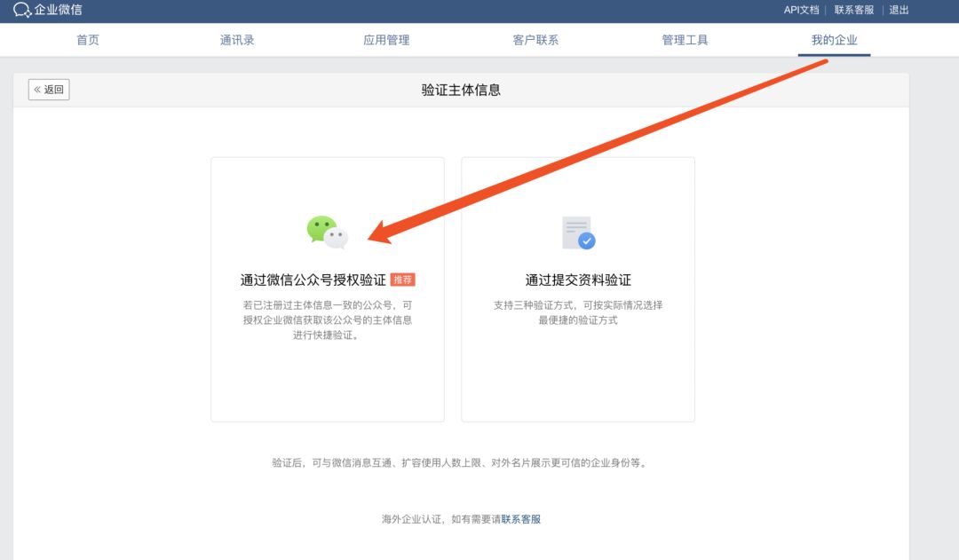Open the 应用管理 tab
Viewport: 959px width, 560px height.
(386, 40)
